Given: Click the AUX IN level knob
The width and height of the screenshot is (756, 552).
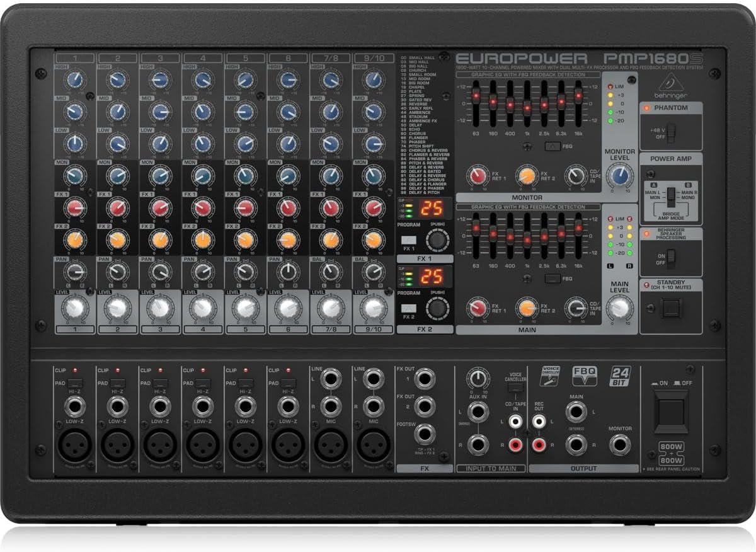Looking at the screenshot, I should coord(478,379).
